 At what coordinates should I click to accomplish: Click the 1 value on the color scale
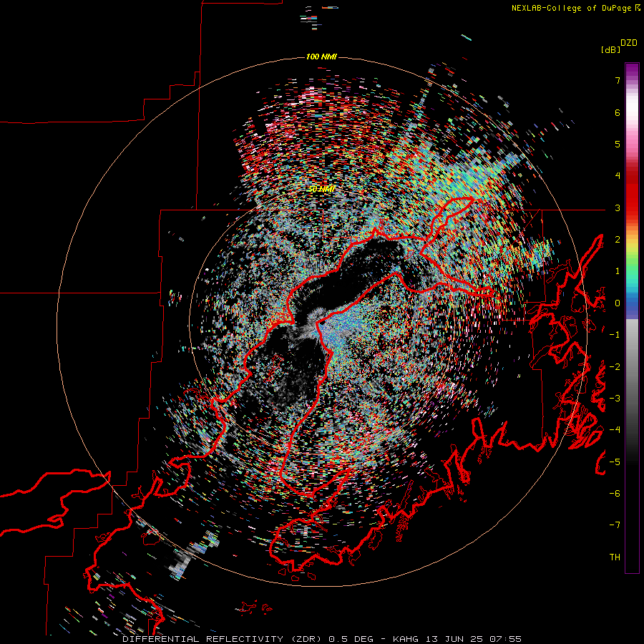click(618, 271)
